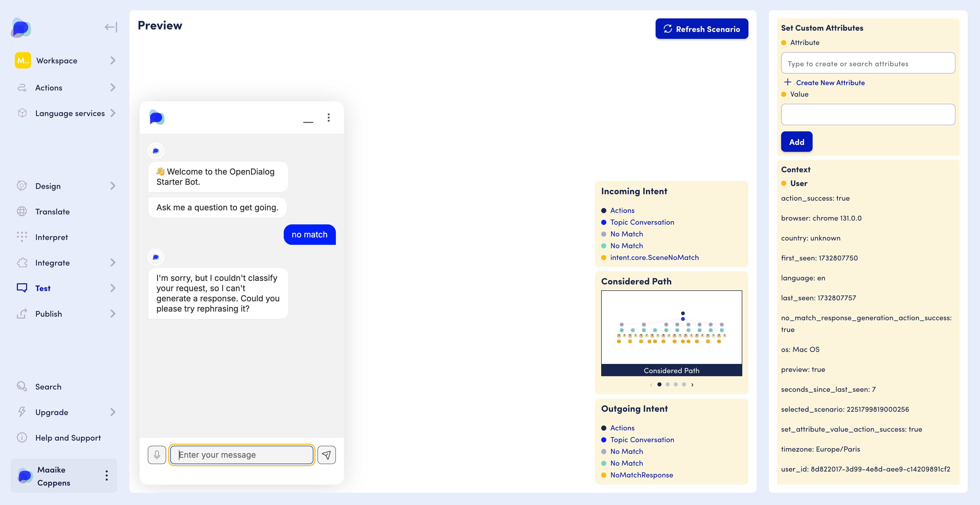The image size is (980, 505).
Task: Open Search from the sidebar
Action: [x=48, y=386]
